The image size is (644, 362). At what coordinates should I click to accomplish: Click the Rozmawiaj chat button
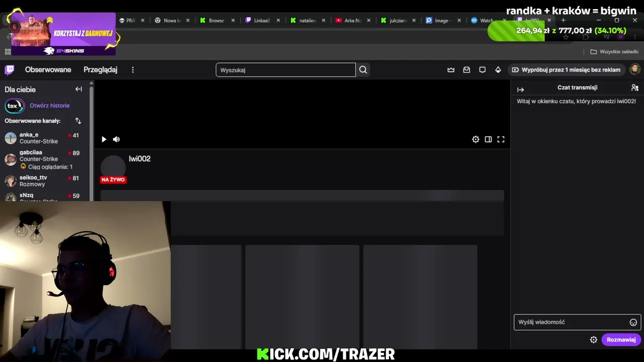621,340
